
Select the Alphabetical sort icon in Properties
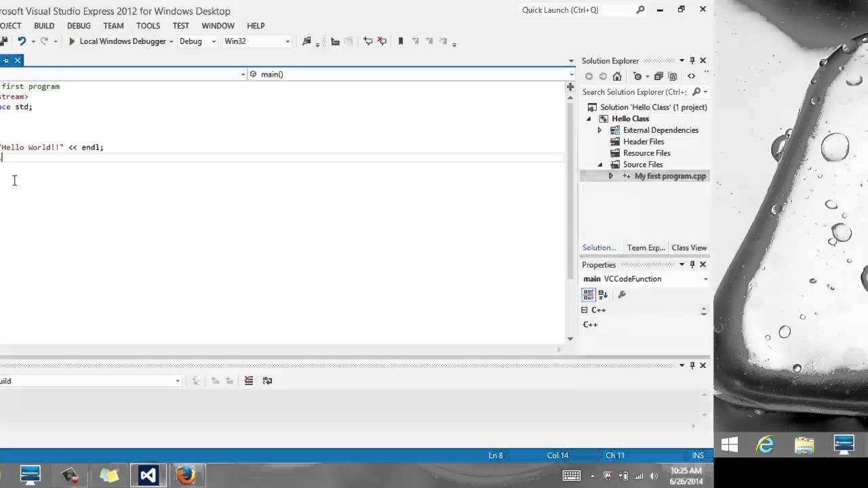603,295
